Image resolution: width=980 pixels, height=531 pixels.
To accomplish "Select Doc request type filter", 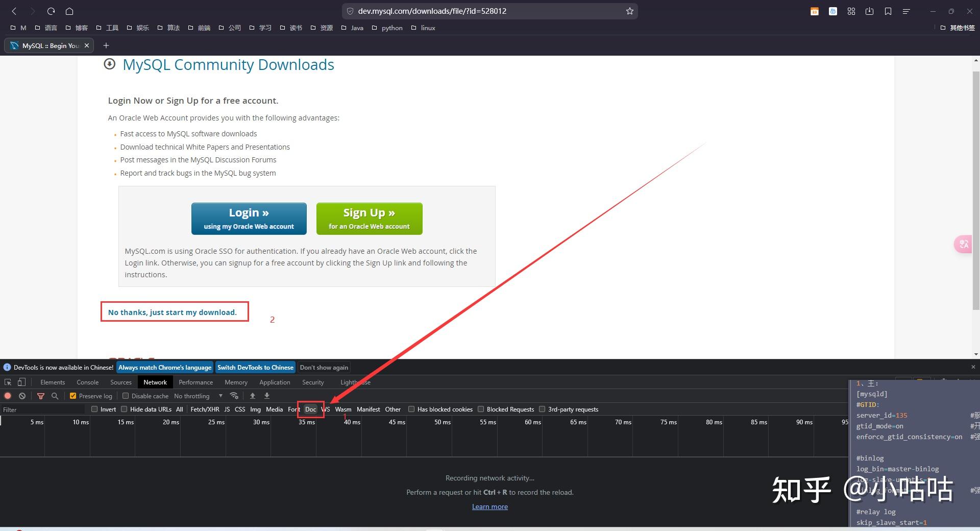I will [310, 409].
